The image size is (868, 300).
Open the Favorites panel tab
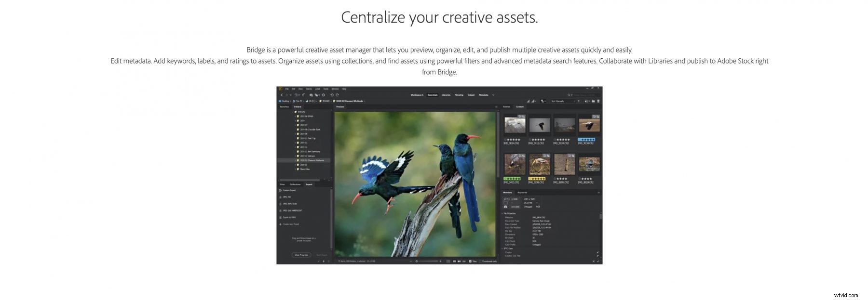(x=285, y=107)
